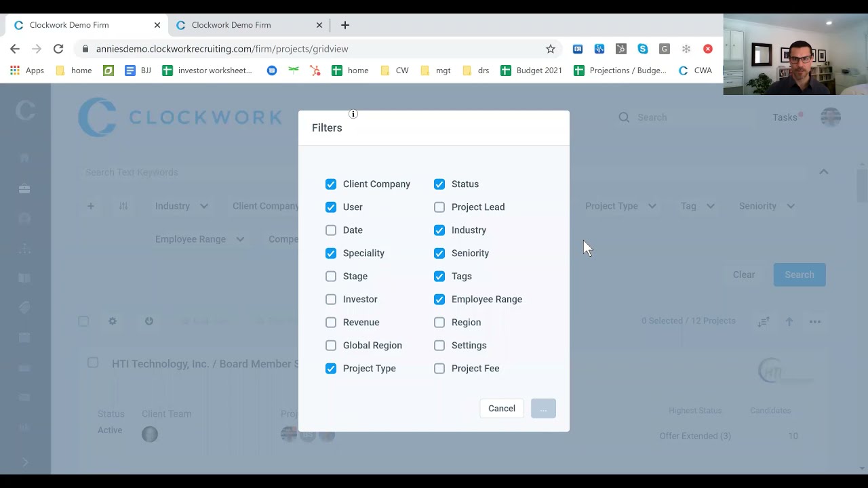868x488 pixels.
Task: Open the filter settings sliders icon
Action: pos(123,206)
